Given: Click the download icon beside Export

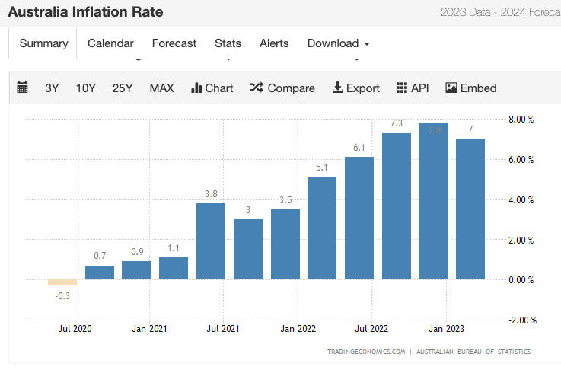Looking at the screenshot, I should (337, 88).
